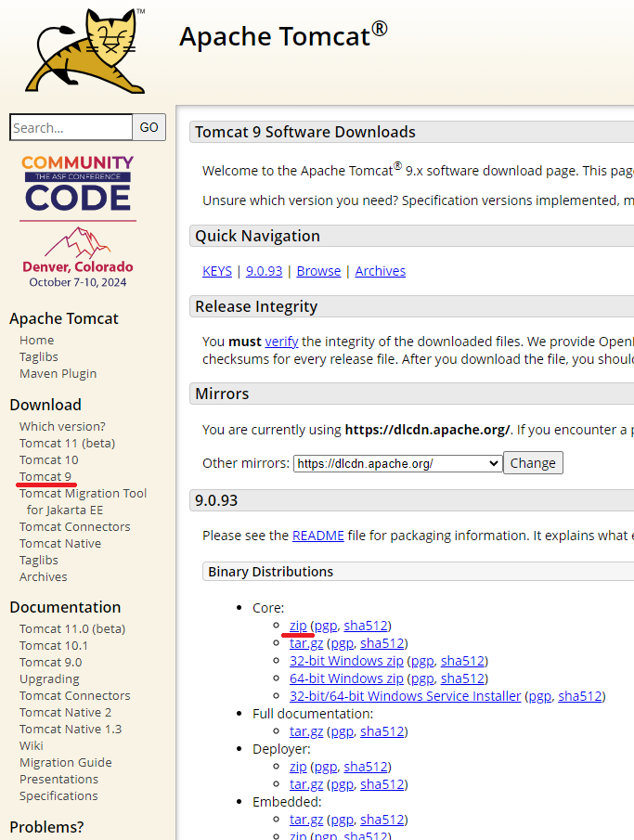Viewport: 634px width, 840px height.
Task: Open sha512 checksum for 32-bit Windows zip
Action: point(462,661)
